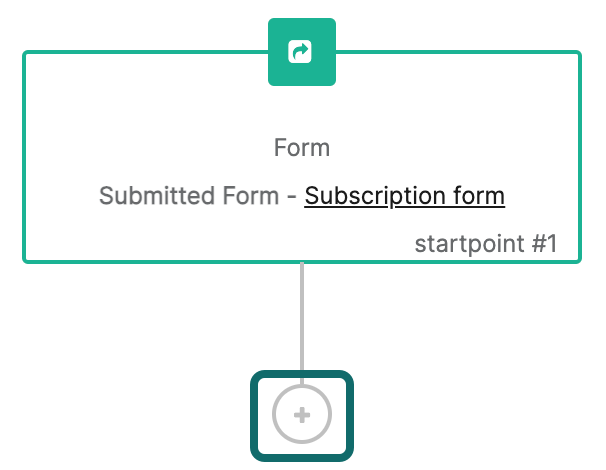
Task: Select the trigger box near the word Form
Action: [302, 157]
